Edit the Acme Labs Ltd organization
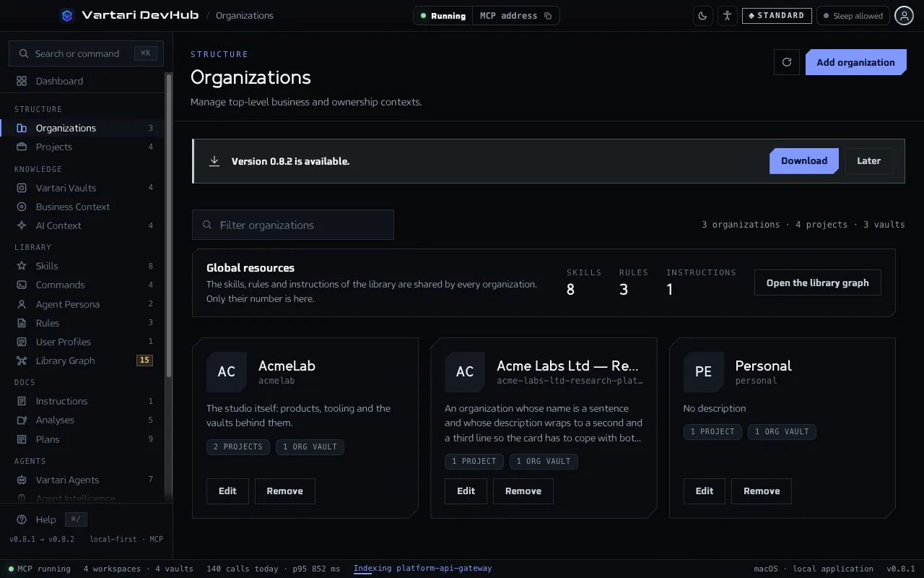The width and height of the screenshot is (924, 578). pos(466,491)
